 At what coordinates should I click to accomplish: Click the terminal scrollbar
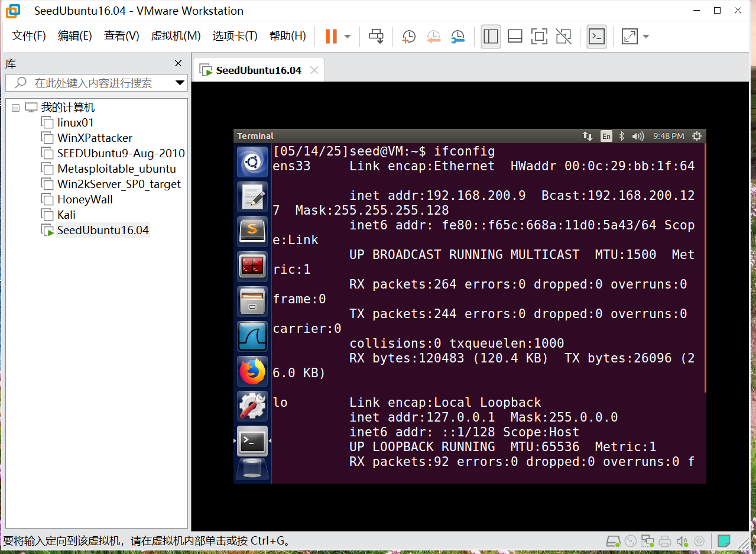point(705,267)
